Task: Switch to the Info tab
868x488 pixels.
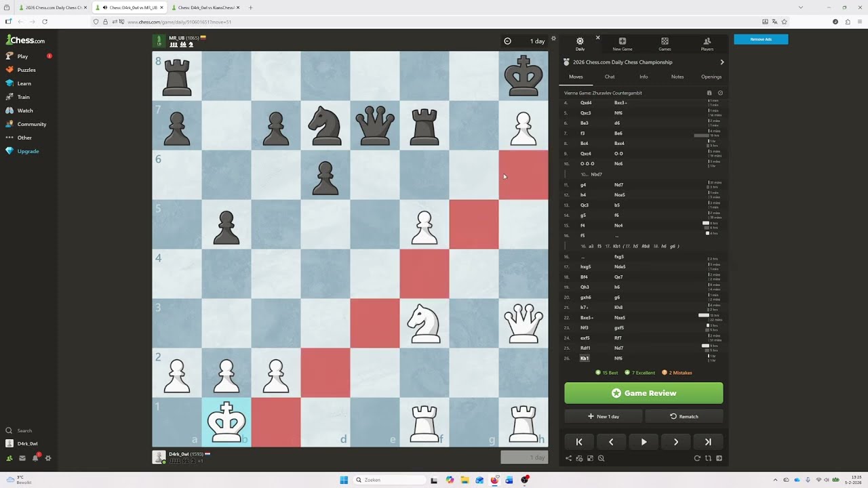Action: 644,77
